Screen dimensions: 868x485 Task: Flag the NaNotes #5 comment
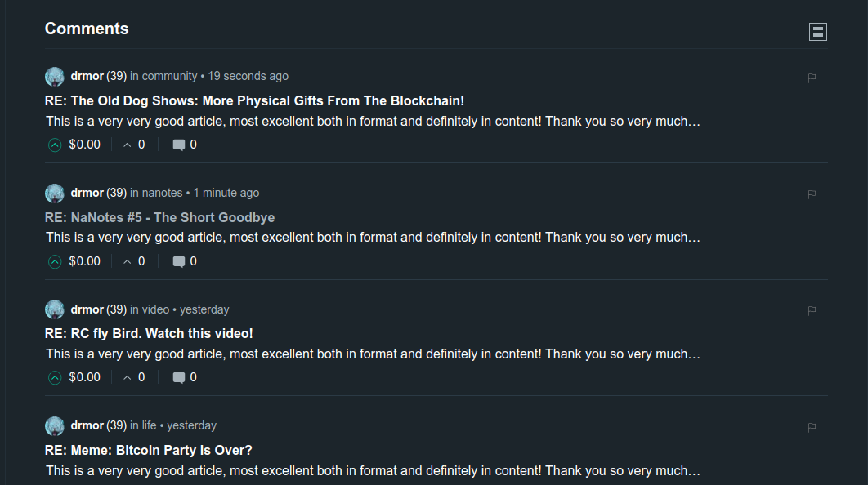click(x=812, y=194)
